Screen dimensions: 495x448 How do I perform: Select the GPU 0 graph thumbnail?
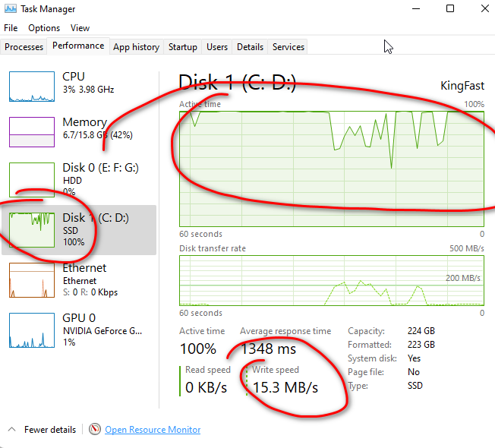click(32, 330)
